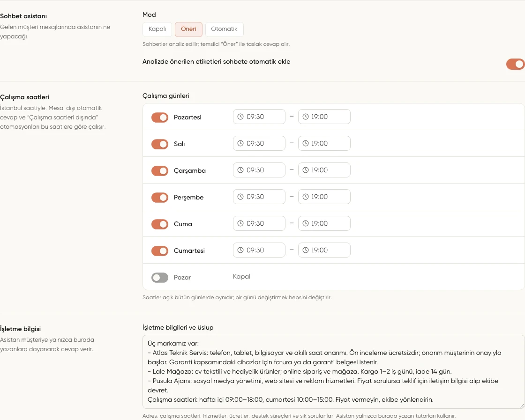Edit the Perşembe start time field

pos(259,197)
